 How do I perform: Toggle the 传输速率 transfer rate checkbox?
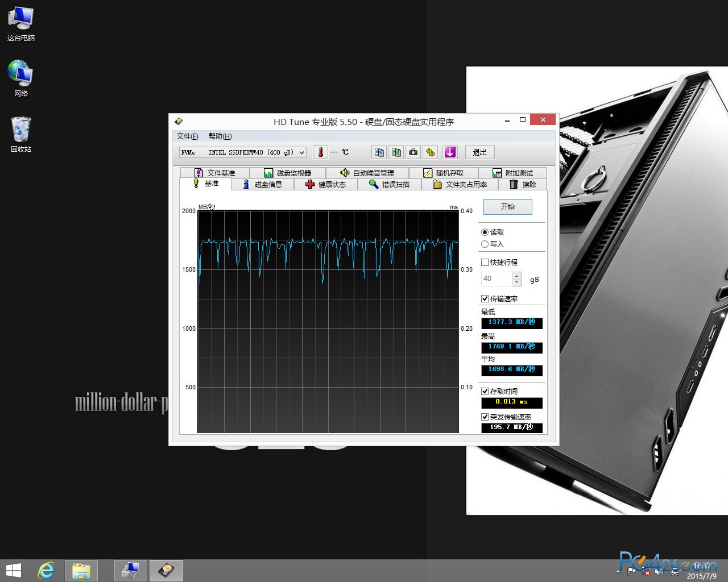click(x=485, y=298)
